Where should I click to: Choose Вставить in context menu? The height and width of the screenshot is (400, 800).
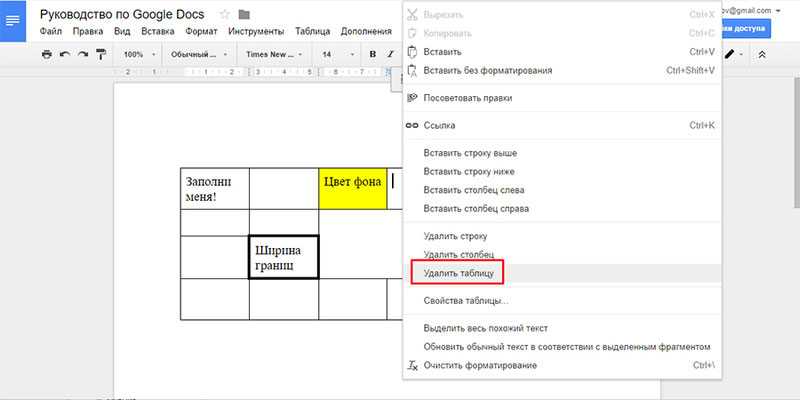(562, 52)
